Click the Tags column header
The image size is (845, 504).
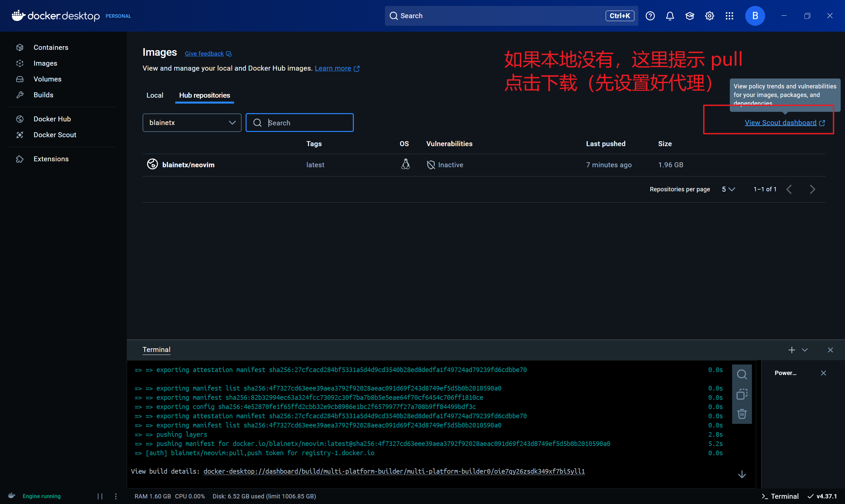(314, 144)
